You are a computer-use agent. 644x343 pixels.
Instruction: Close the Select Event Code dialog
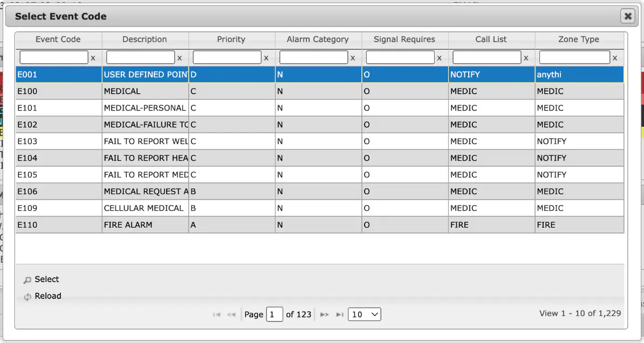(628, 16)
